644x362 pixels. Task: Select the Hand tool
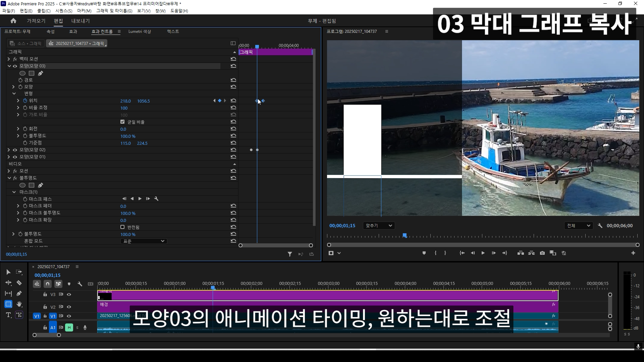click(19, 304)
